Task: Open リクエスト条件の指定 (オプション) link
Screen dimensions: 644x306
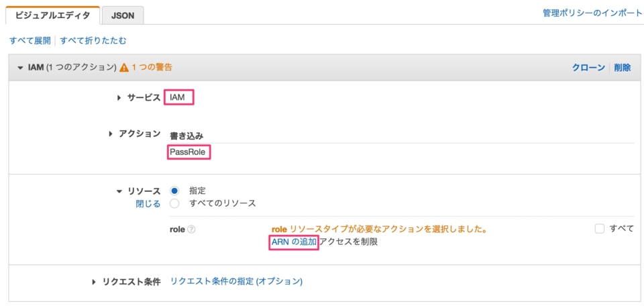Action: (x=236, y=281)
